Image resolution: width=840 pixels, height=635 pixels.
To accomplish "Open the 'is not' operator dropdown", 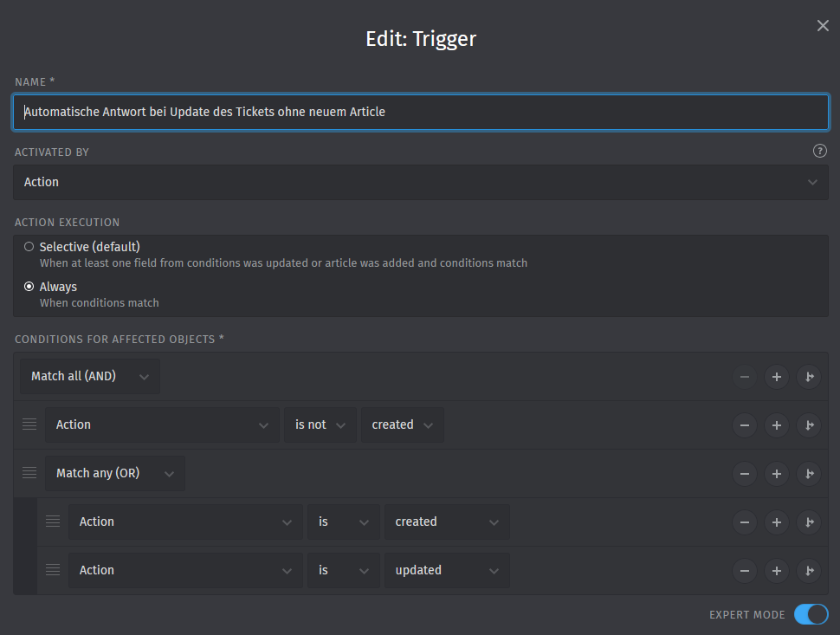I will [320, 425].
